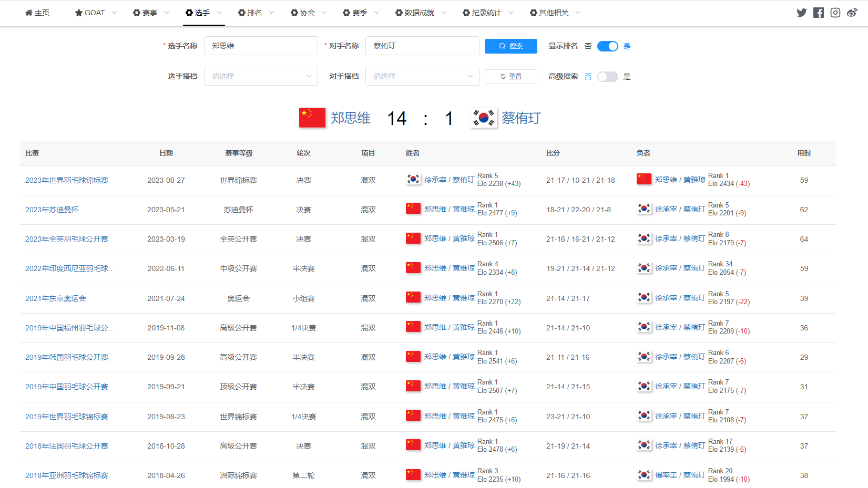Viewport: 868px width, 488px height.
Task: Click the 比分 column header
Action: [553, 153]
